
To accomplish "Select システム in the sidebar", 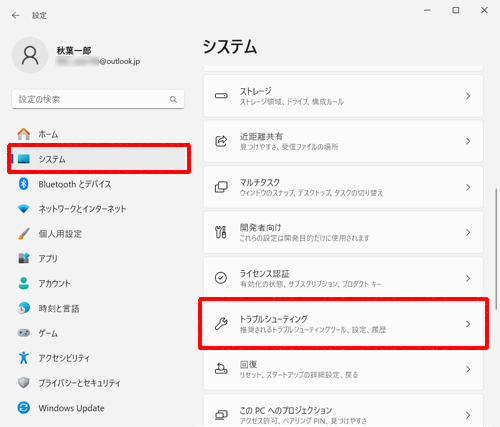I will [99, 159].
